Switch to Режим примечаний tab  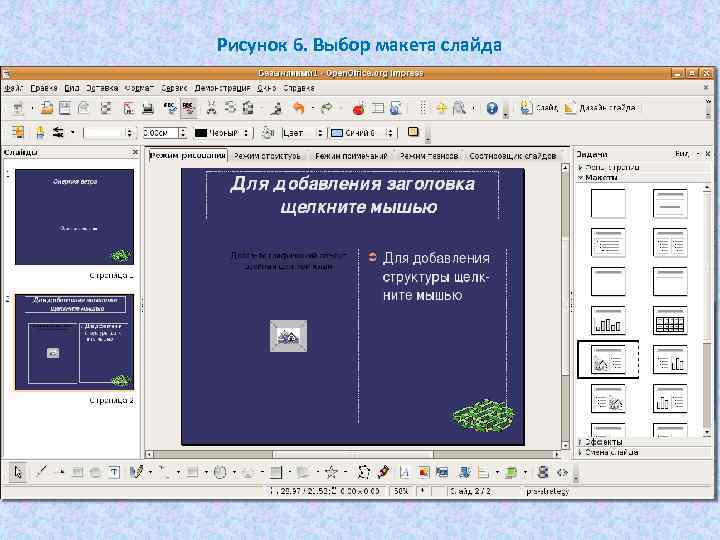point(351,156)
